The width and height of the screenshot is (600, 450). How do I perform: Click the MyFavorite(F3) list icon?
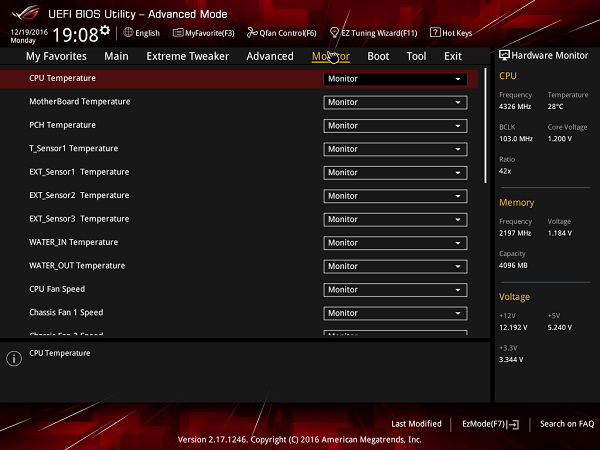pos(178,33)
